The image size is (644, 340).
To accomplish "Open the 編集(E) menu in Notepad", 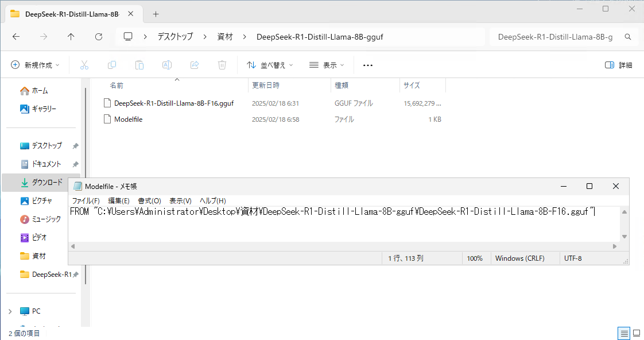I will pyautogui.click(x=119, y=200).
